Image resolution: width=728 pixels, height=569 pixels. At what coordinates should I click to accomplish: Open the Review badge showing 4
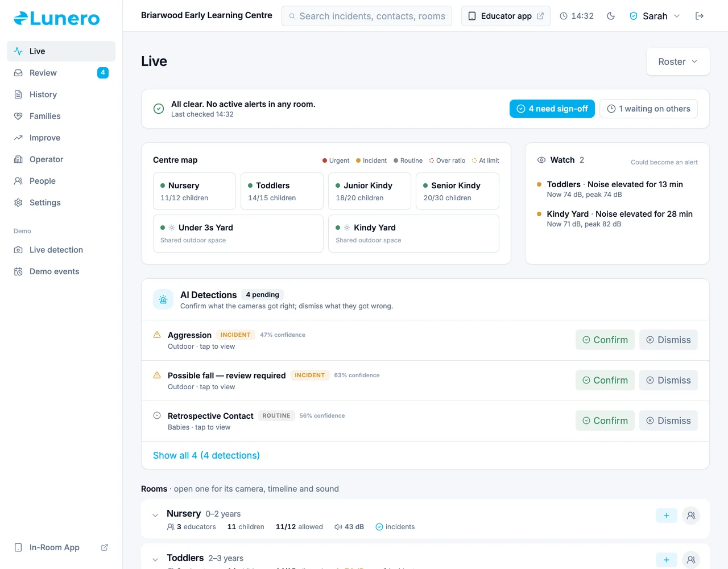pyautogui.click(x=103, y=73)
